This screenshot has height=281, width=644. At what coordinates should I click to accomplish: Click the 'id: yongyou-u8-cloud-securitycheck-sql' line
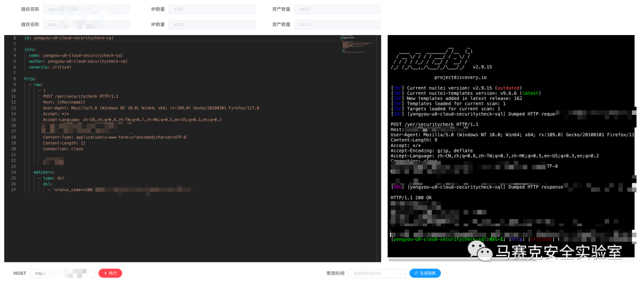pos(69,38)
